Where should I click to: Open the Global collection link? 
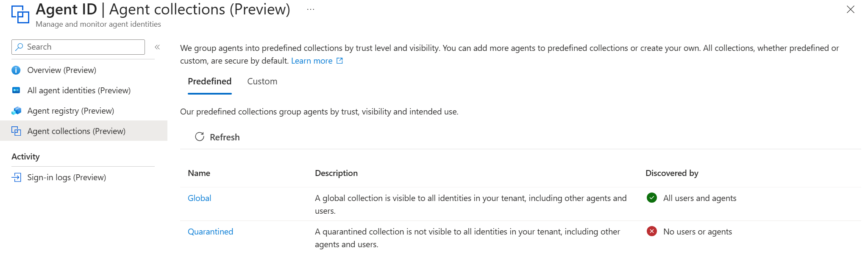199,198
